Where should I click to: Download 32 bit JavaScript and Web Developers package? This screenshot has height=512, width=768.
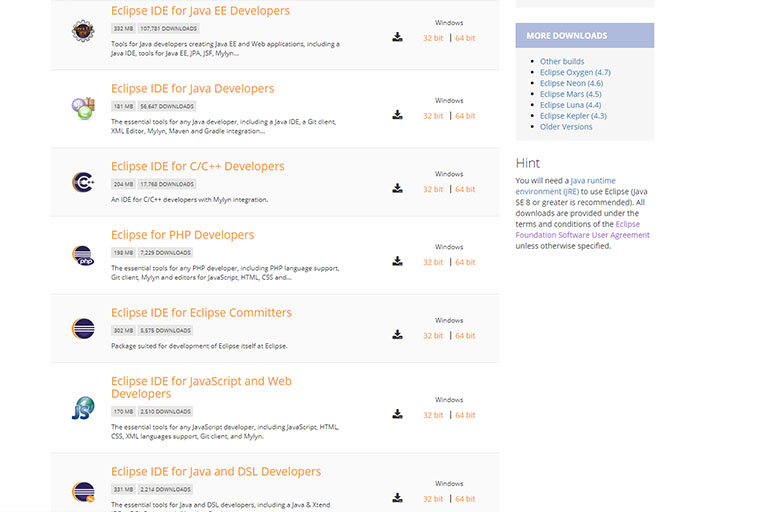coord(433,415)
